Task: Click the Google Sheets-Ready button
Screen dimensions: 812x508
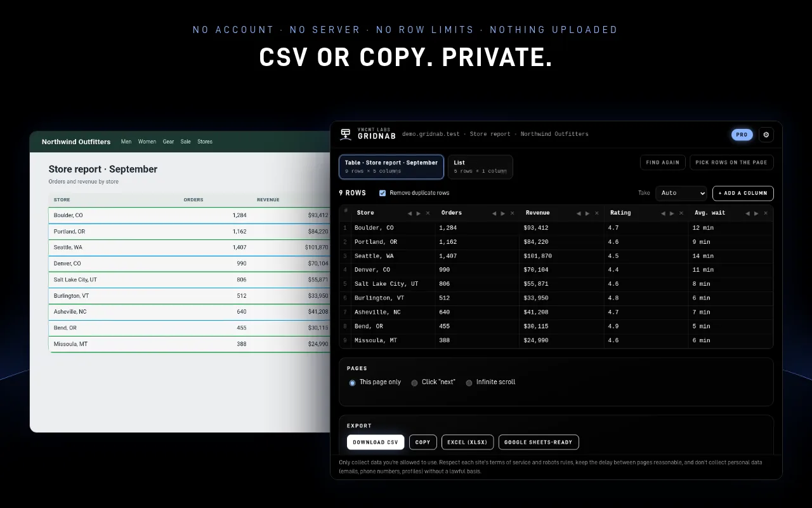Action: (x=539, y=442)
